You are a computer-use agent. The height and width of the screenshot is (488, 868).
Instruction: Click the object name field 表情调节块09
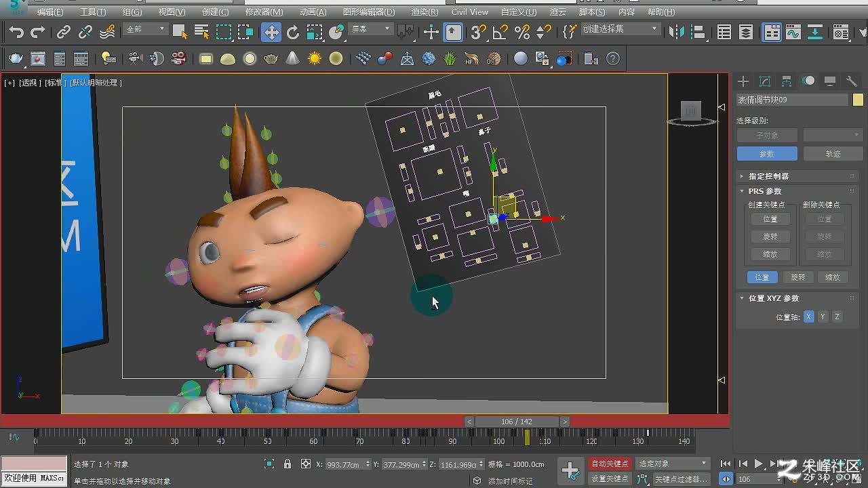tap(792, 100)
